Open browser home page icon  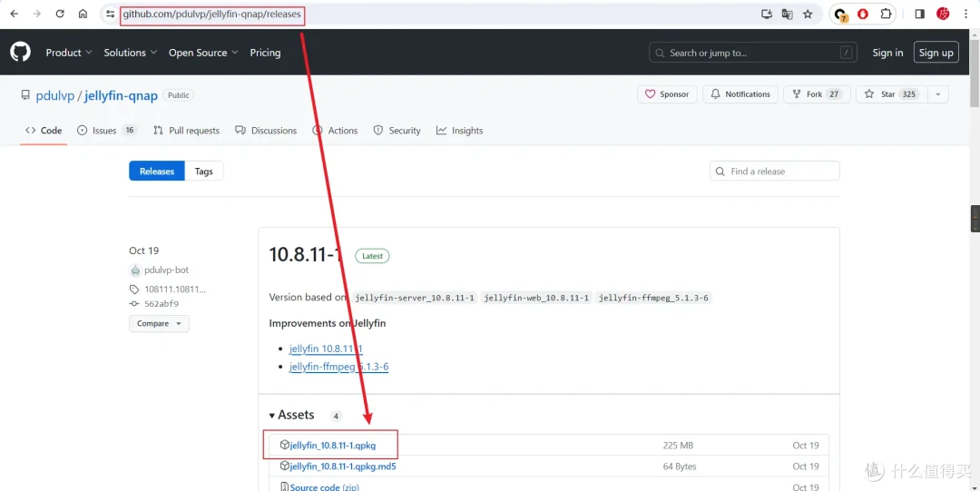tap(83, 14)
